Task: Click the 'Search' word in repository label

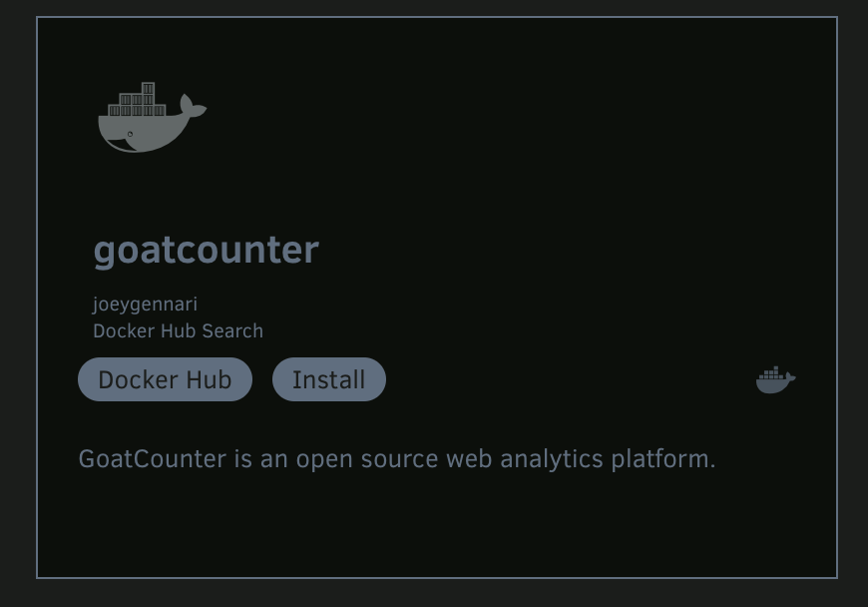Action: tap(232, 331)
